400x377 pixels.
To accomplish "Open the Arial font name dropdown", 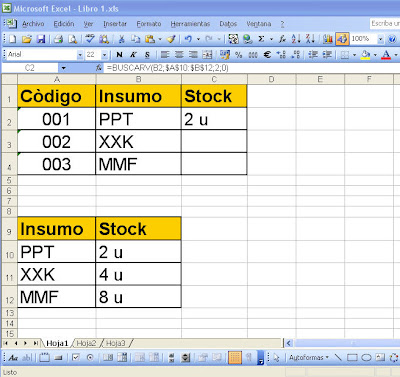I will click(80, 55).
